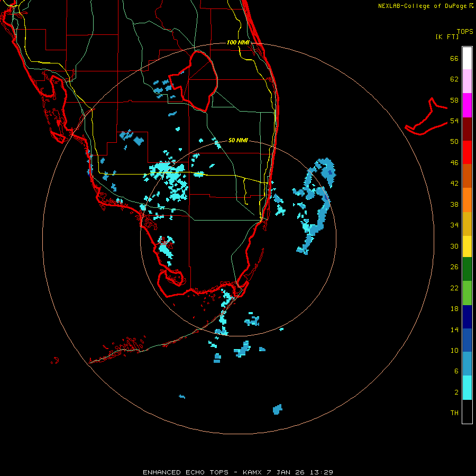Click the 'TOPS' legend title
Viewport: 476px width, 476px height.
click(465, 31)
